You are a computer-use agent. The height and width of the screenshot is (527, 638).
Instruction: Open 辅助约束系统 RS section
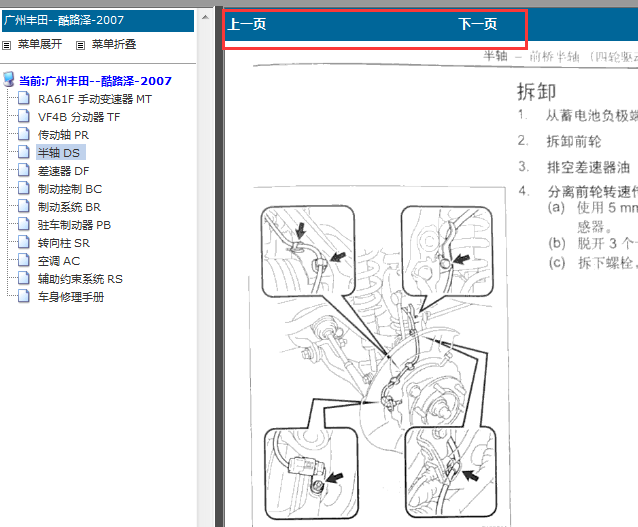80,279
